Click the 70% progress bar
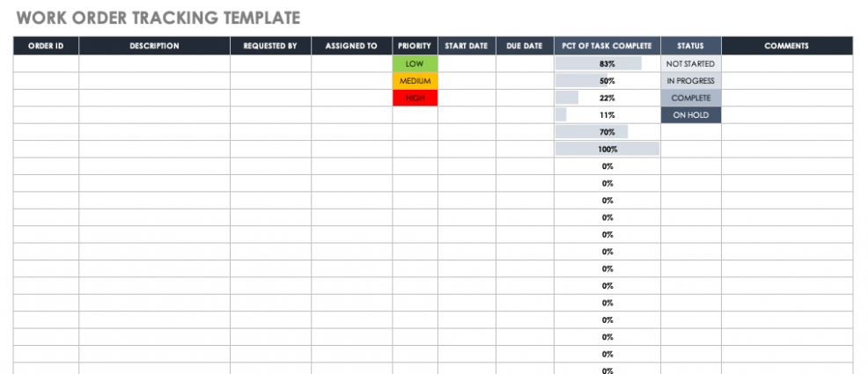This screenshot has height=374, width=868. tap(607, 132)
